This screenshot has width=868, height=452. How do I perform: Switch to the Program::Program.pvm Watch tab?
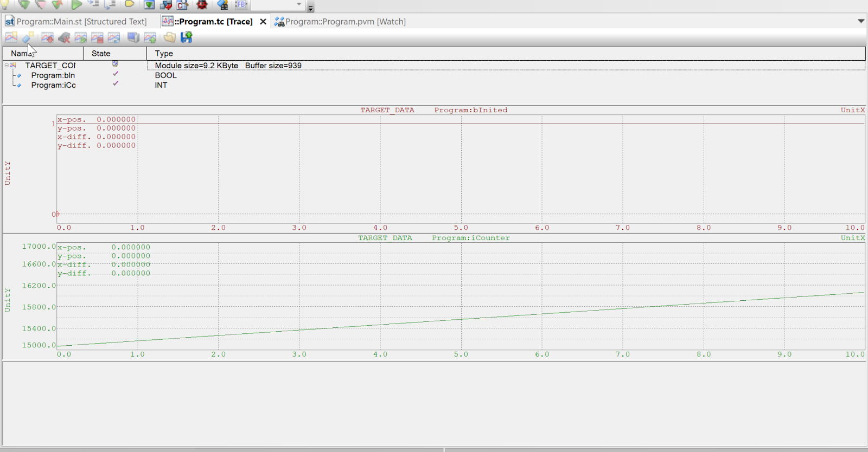click(340, 22)
